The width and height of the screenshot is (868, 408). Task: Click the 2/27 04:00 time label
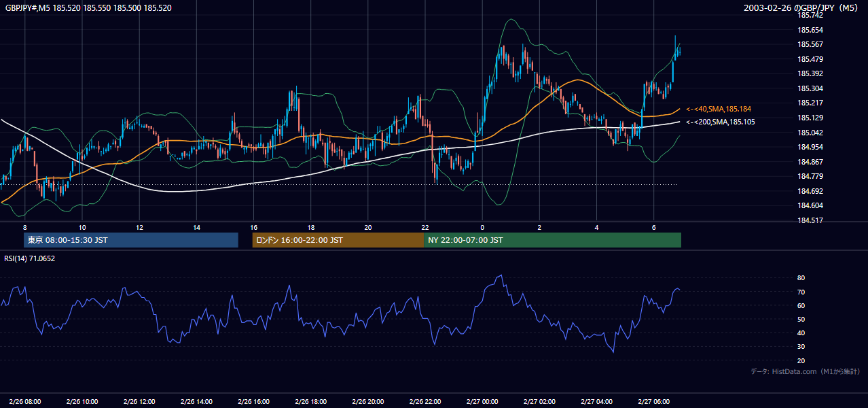pyautogui.click(x=596, y=402)
